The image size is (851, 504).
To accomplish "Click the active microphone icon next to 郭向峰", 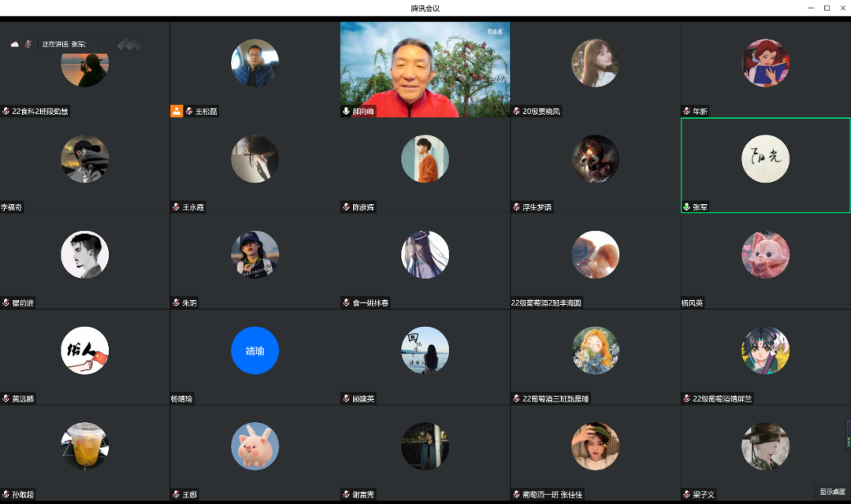I will pos(346,111).
